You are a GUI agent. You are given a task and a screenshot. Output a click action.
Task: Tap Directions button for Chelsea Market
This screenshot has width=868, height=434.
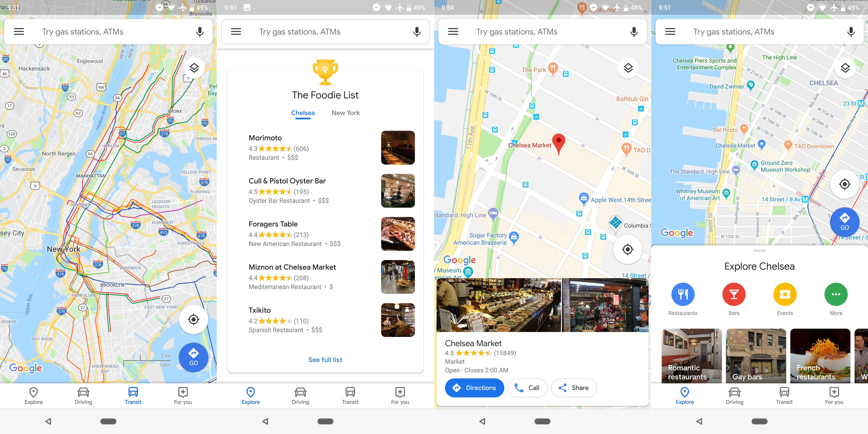click(473, 387)
